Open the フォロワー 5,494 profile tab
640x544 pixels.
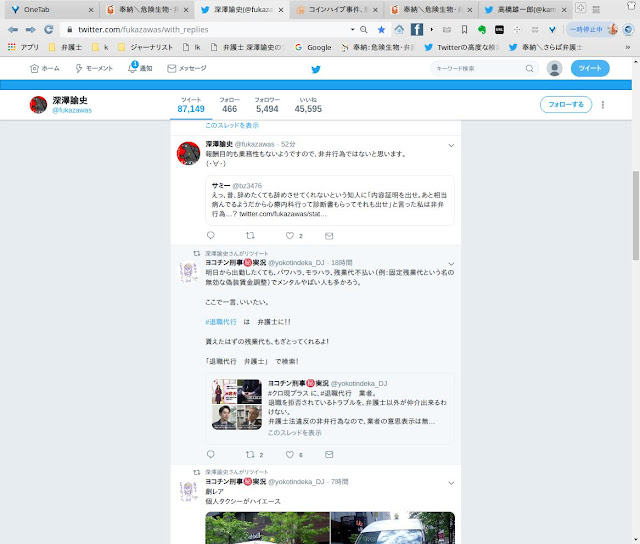[267, 105]
